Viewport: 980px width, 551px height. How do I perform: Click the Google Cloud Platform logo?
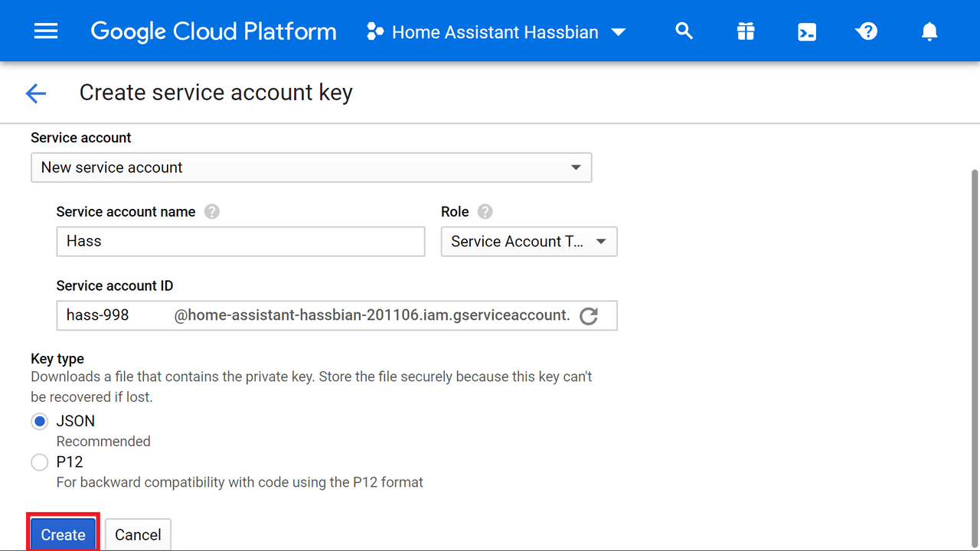tap(214, 31)
